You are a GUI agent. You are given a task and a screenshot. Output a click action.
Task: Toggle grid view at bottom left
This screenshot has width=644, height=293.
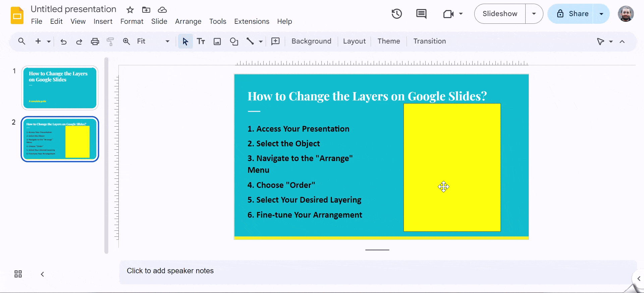click(18, 274)
